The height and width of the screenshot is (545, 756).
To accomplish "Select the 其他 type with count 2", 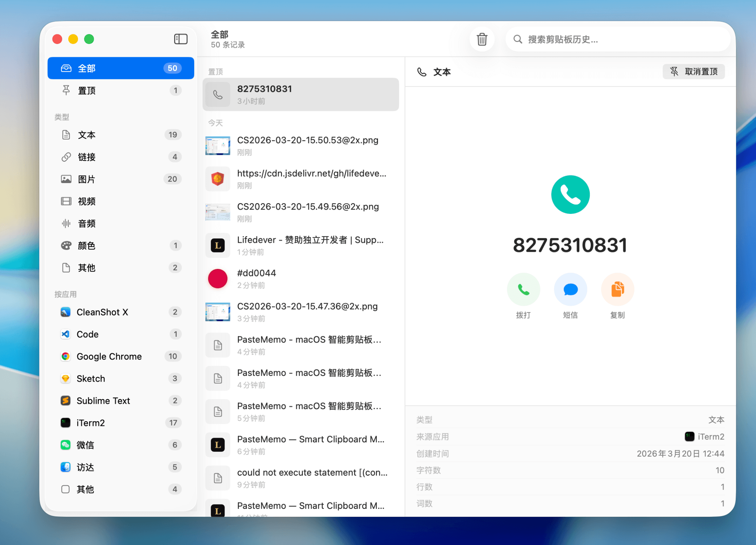I will pyautogui.click(x=121, y=267).
